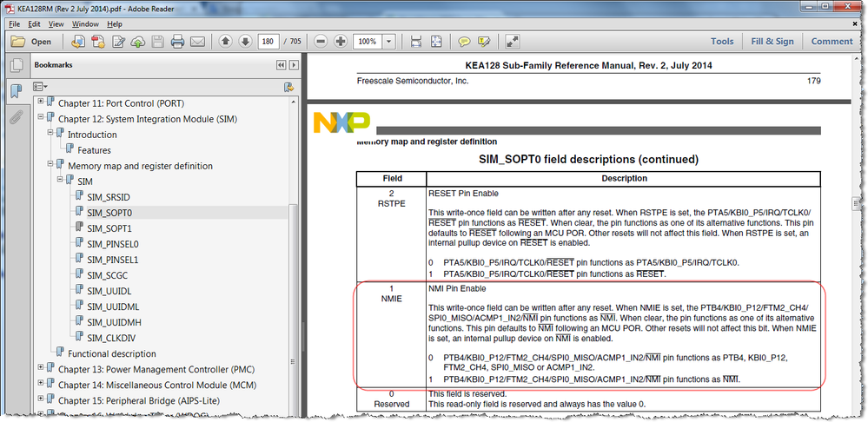Click the highlight text tool icon
Screen dimensions: 868x422
coord(484,42)
